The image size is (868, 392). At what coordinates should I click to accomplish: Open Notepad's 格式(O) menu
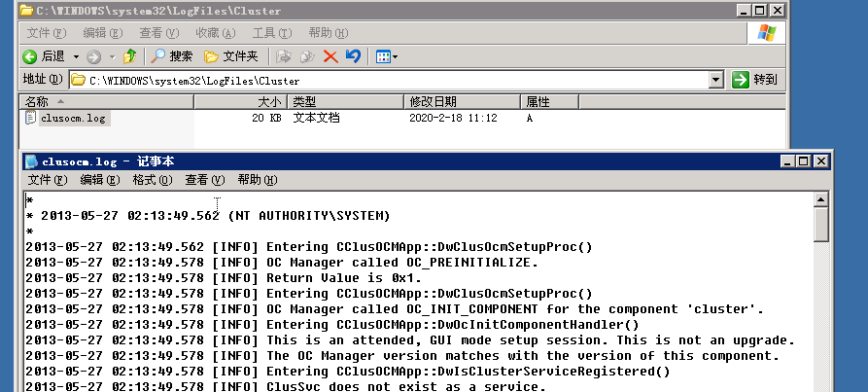click(x=153, y=180)
